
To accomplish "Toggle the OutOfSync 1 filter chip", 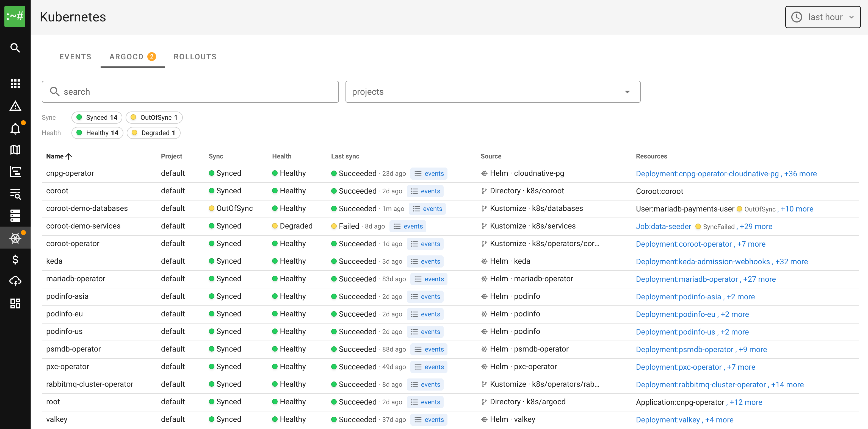I will click(x=154, y=118).
